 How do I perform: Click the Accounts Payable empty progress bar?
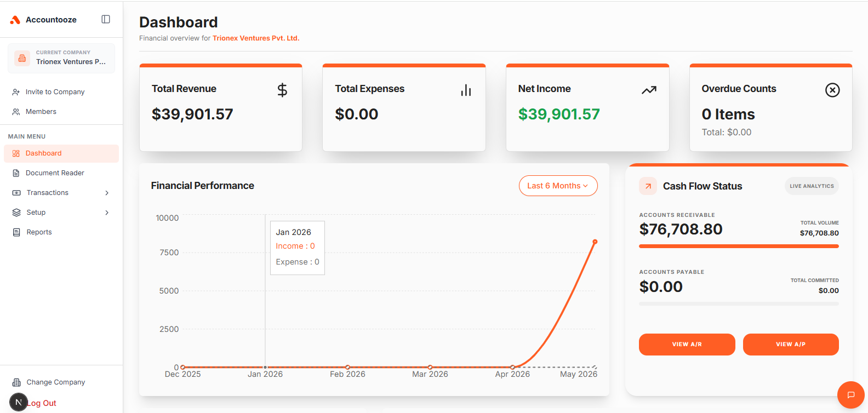click(x=739, y=303)
